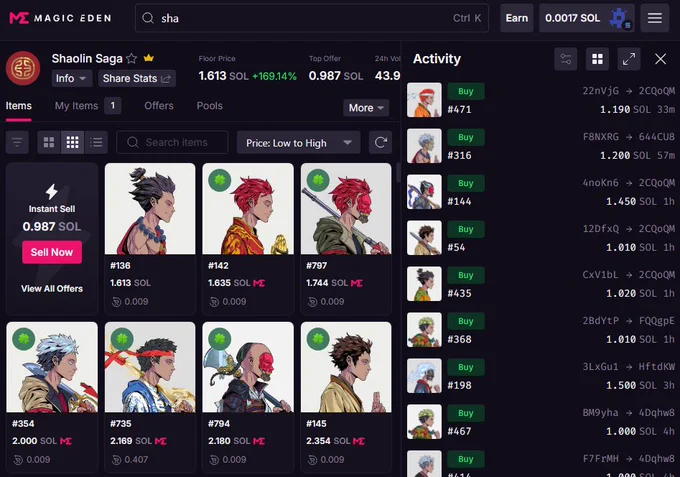
Task: Open activity thumbnail for #435
Action: pos(424,284)
